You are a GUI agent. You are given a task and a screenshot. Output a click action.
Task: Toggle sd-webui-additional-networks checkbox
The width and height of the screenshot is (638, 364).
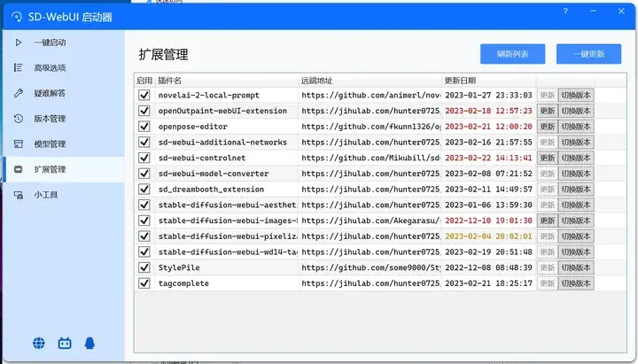click(144, 142)
